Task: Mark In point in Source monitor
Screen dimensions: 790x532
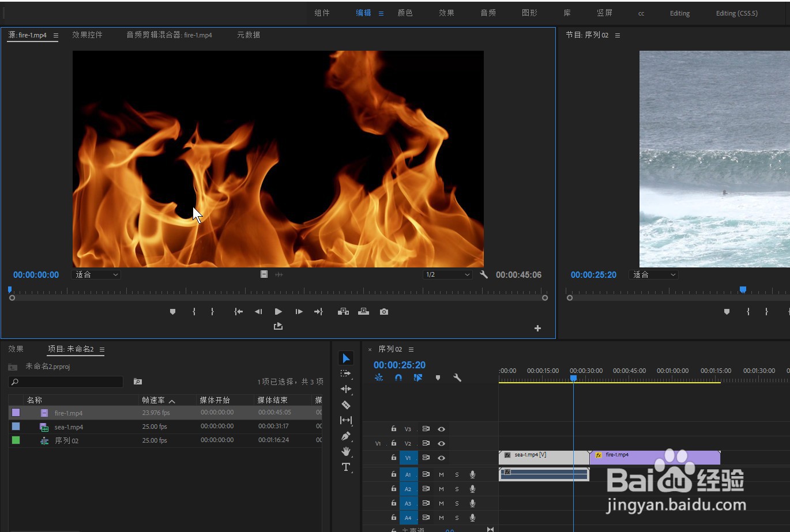Action: pyautogui.click(x=194, y=312)
